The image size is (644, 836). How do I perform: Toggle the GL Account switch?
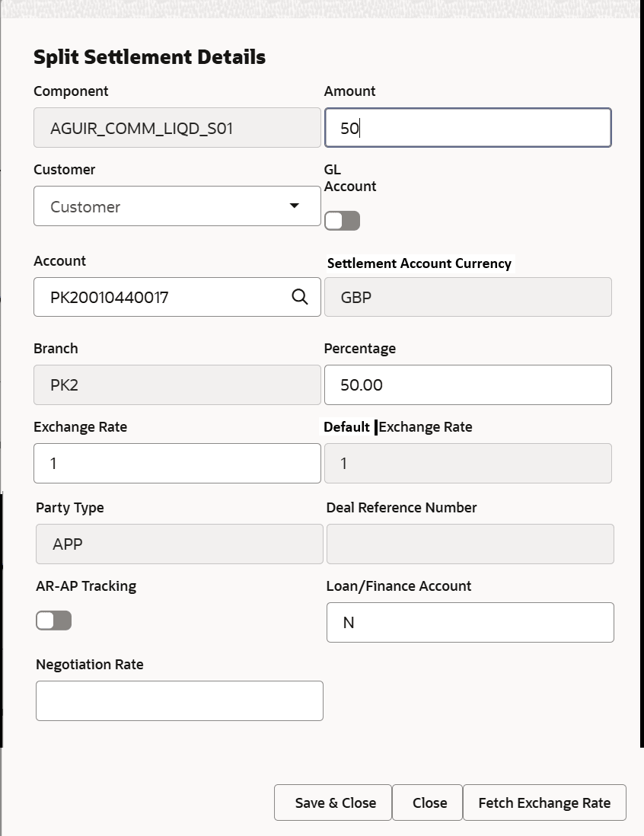pos(343,221)
